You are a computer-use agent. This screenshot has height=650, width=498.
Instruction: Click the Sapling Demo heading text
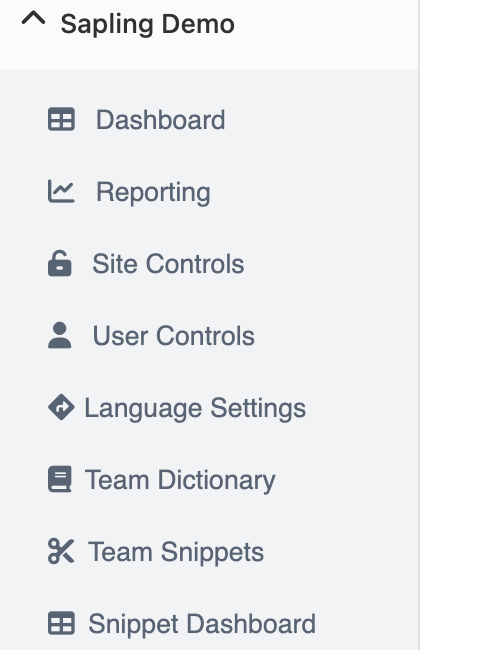coord(148,25)
